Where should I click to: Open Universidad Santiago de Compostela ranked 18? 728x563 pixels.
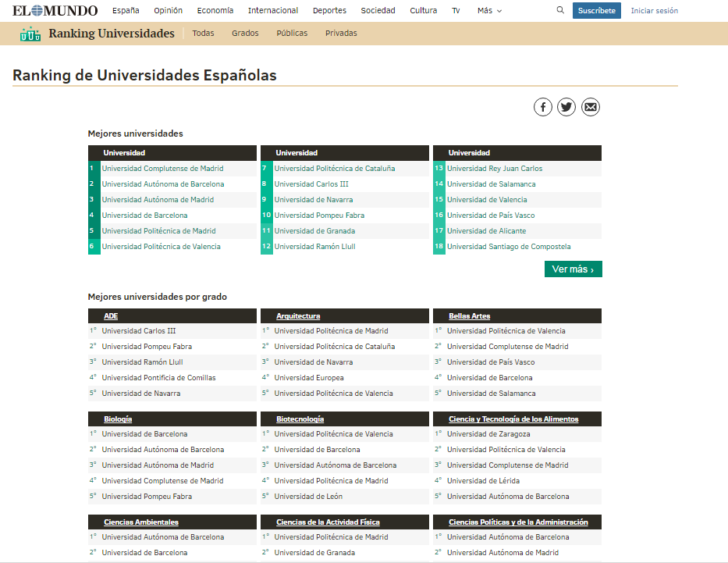[x=509, y=247]
